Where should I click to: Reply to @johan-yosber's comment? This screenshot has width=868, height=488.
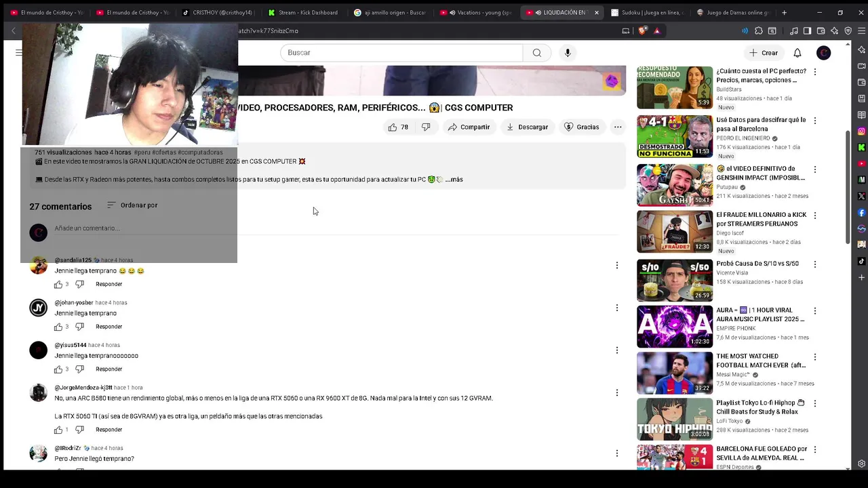[109, 327]
